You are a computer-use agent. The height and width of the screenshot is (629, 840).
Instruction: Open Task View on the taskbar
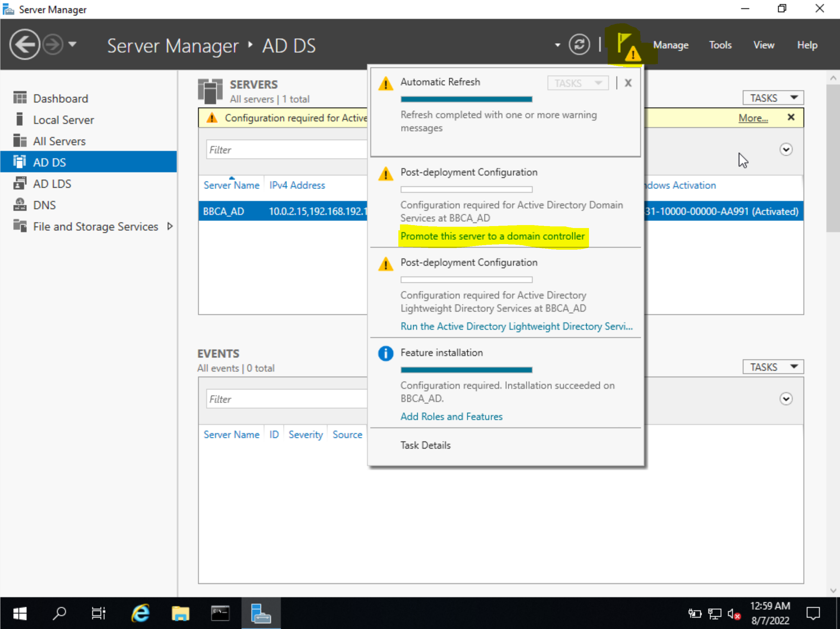pos(98,614)
